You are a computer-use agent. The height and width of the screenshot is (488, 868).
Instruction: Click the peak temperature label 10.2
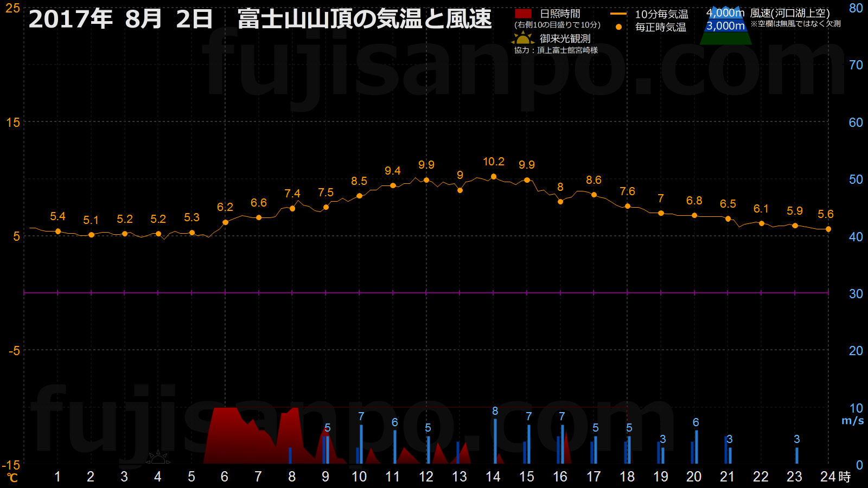[494, 162]
